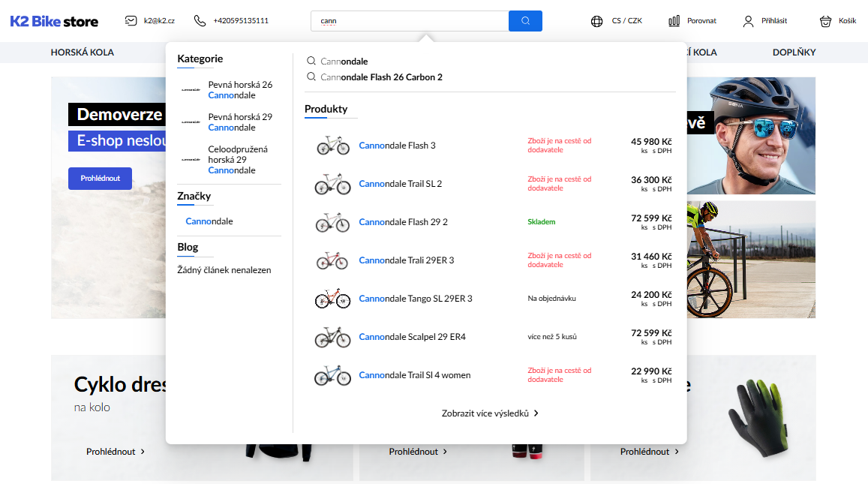The image size is (868, 484).
Task: Click price 45 980 Kč
Action: click(651, 141)
